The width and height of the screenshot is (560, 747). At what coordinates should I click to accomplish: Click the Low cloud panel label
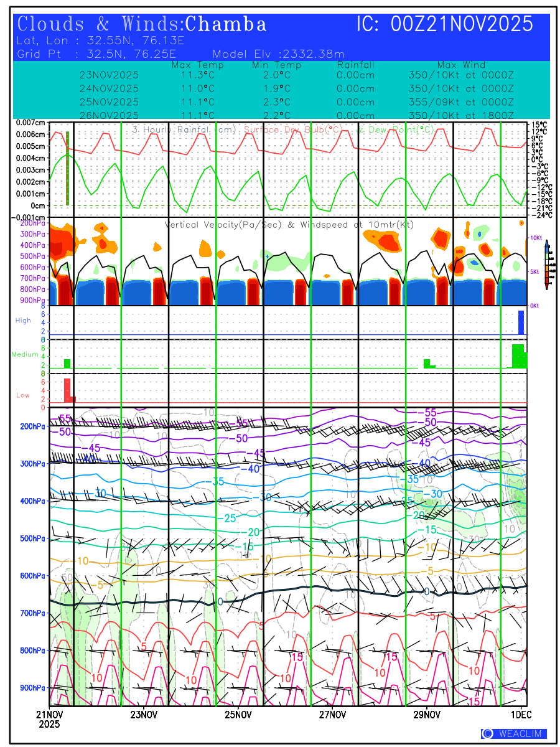(x=22, y=395)
